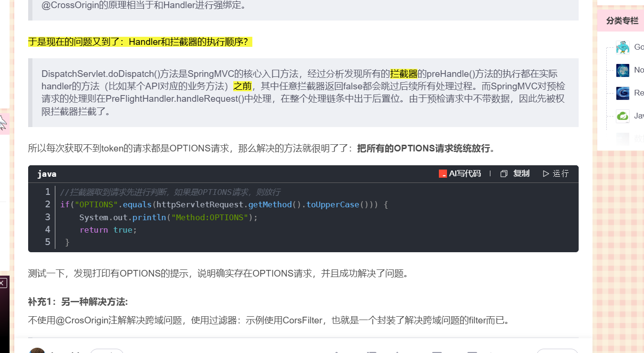
Task: Click the green Spring leaf column icon
Action: [x=623, y=116]
